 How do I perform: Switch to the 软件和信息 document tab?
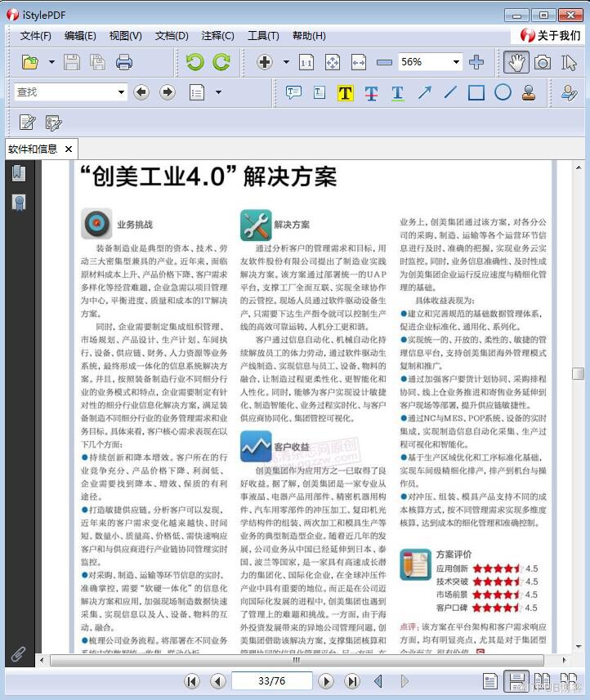(33, 149)
